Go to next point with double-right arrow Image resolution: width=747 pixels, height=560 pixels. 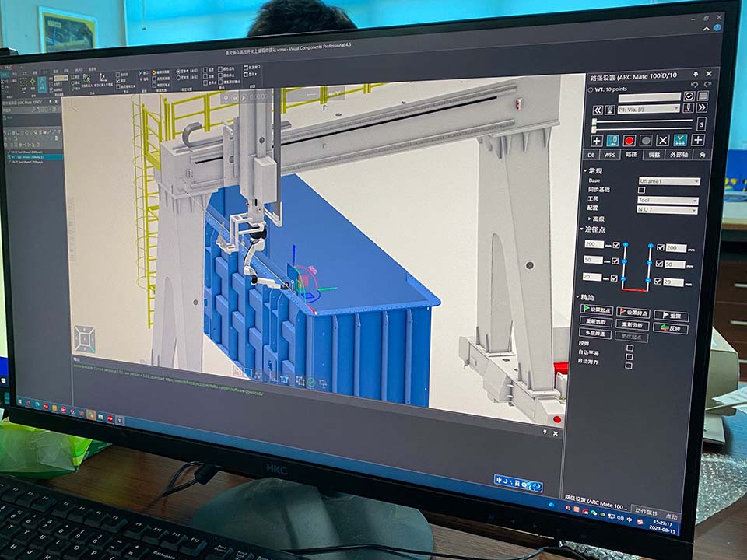(702, 108)
